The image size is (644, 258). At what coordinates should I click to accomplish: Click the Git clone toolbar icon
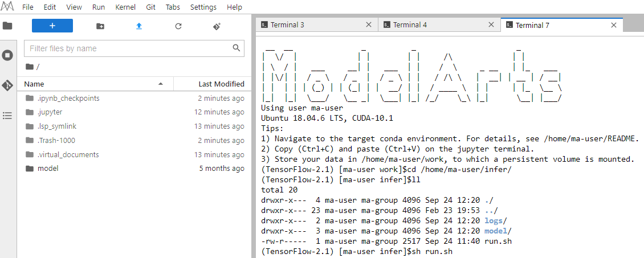tap(217, 26)
